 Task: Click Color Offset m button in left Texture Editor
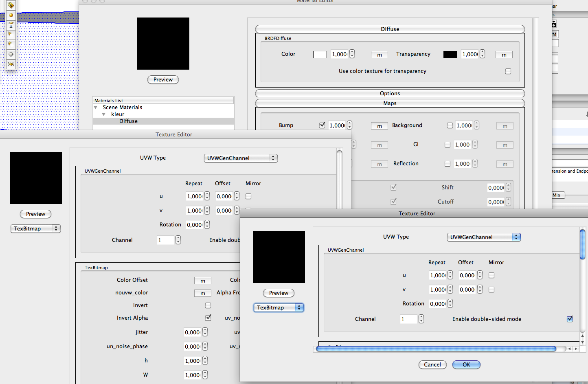pyautogui.click(x=202, y=281)
